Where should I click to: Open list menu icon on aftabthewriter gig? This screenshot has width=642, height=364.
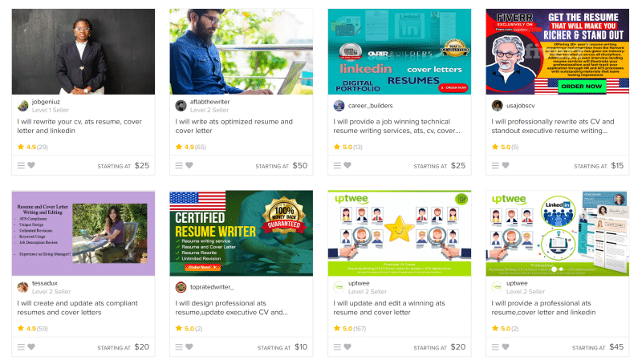[179, 165]
